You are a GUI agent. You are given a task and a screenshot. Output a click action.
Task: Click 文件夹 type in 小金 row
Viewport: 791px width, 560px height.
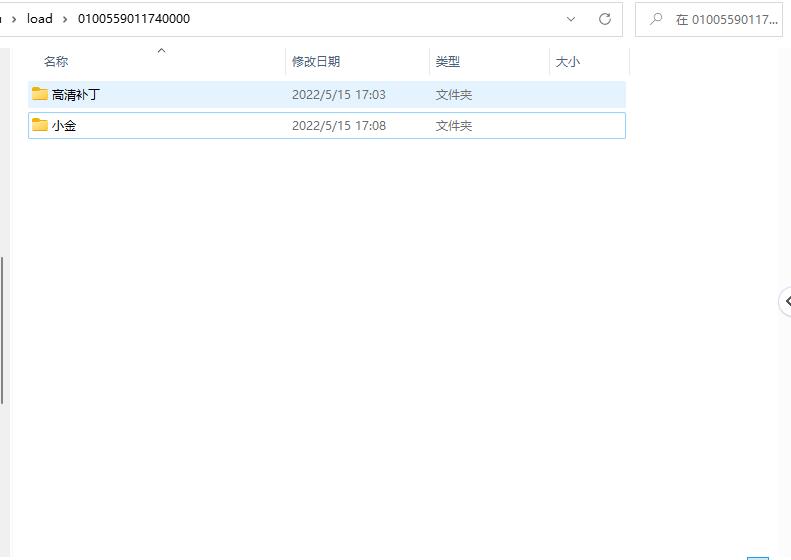(x=454, y=126)
